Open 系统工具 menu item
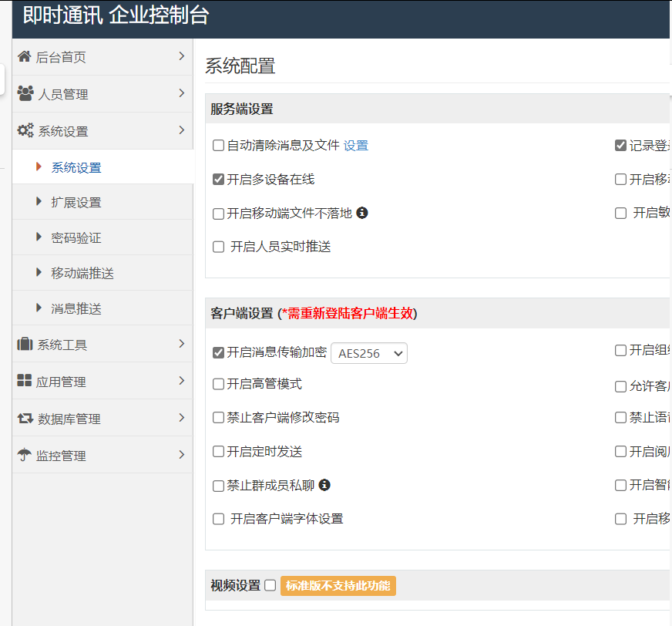Viewport: 672px width, 626px height. coord(102,344)
